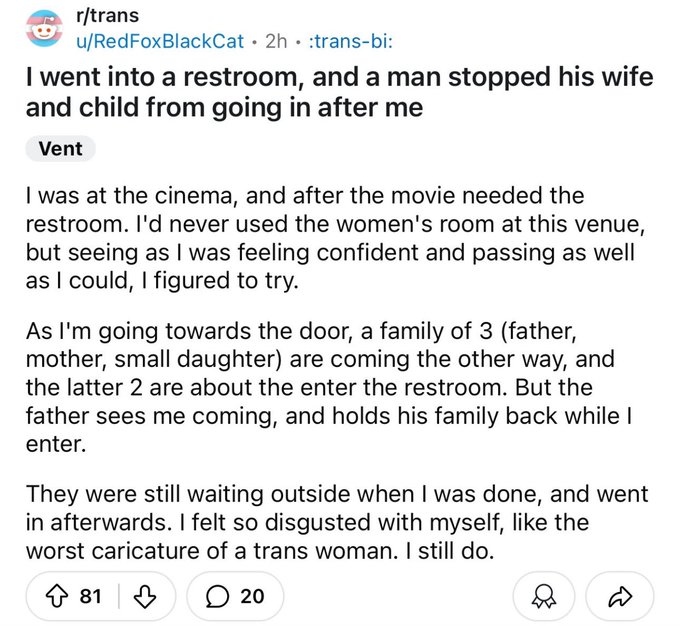The image size is (680, 626).
Task: Click the paragraph starting "I was at the cinema"
Action: 320,238
